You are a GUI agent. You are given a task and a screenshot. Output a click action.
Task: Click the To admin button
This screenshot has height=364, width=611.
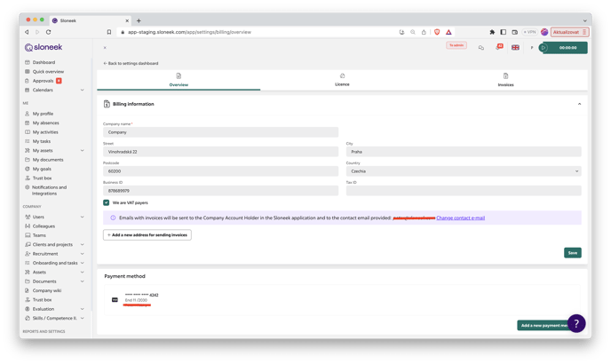pyautogui.click(x=456, y=45)
